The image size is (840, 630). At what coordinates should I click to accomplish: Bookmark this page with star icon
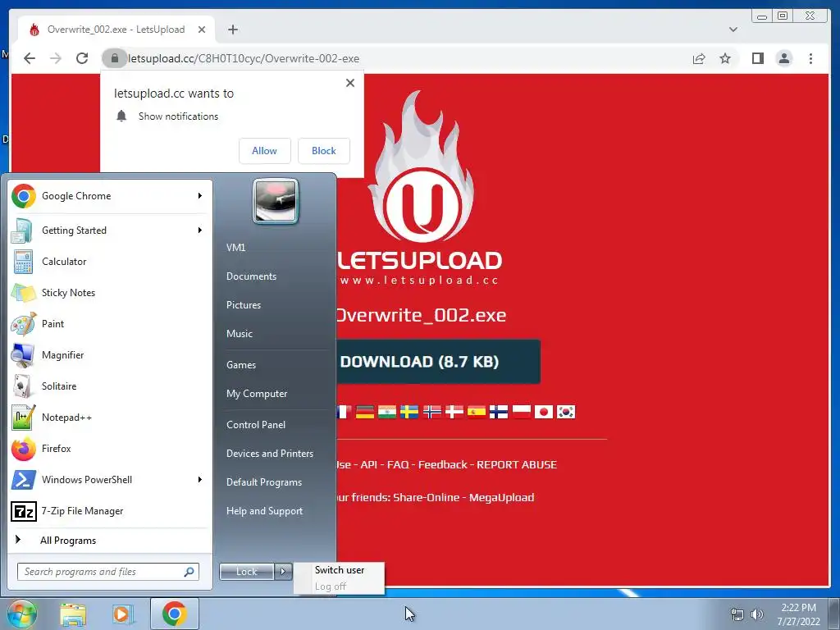tap(725, 58)
